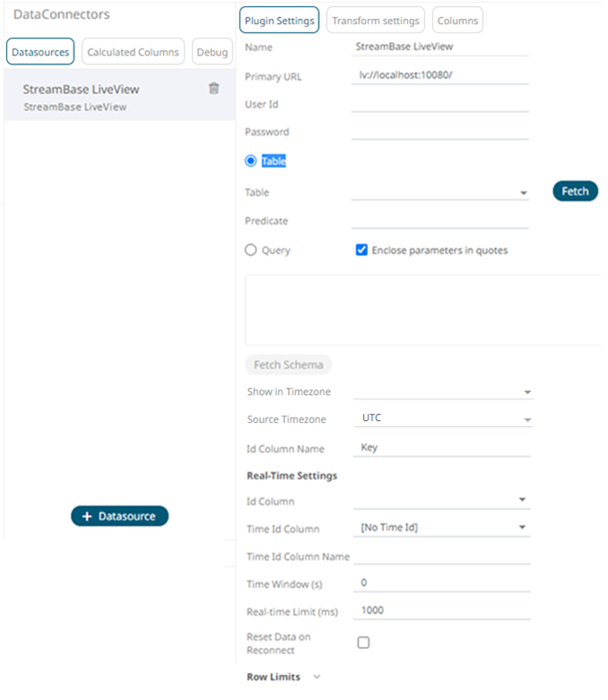This screenshot has width=608, height=700.
Task: Select the Query radio button
Action: 251,250
